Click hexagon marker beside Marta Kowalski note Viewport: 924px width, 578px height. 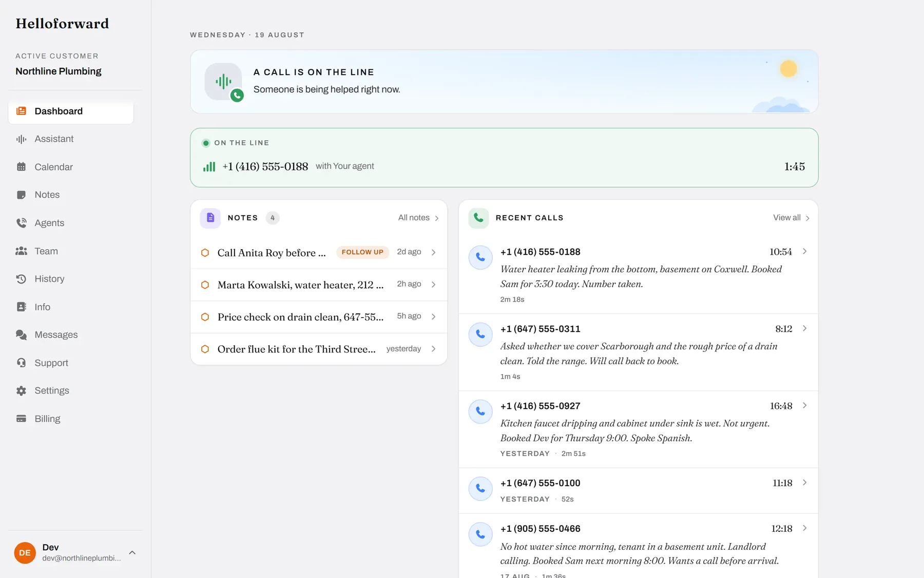pyautogui.click(x=205, y=285)
